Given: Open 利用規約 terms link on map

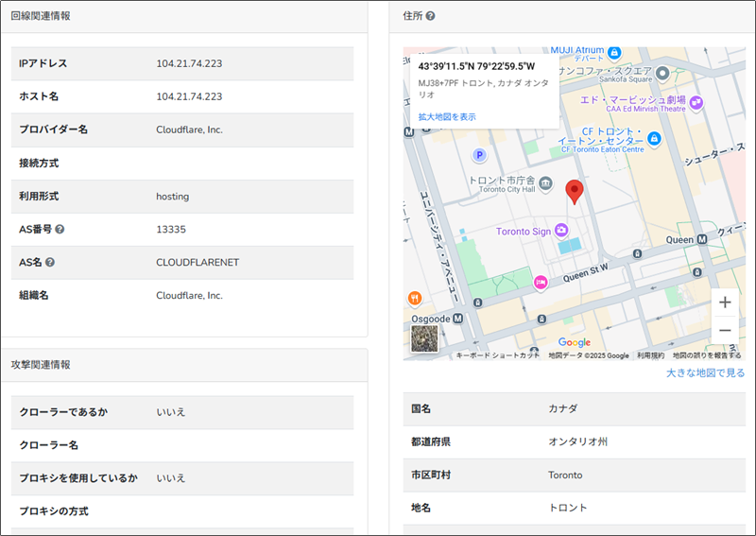Looking at the screenshot, I should point(650,355).
